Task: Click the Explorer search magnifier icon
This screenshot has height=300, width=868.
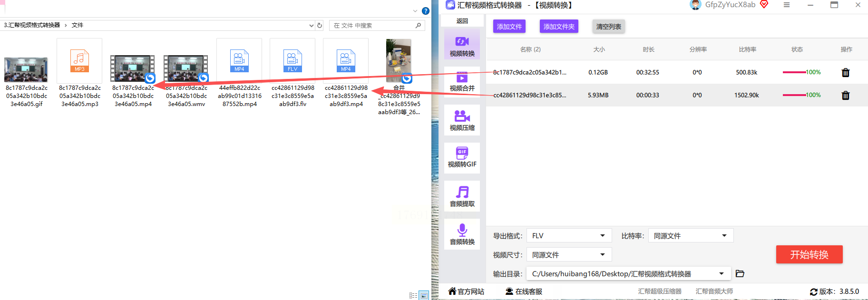Action: click(418, 26)
